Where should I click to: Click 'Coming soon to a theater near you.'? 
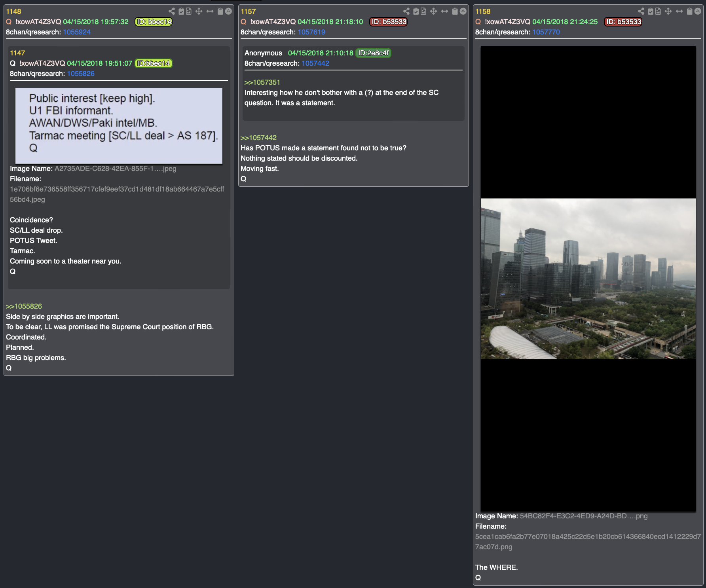(66, 261)
